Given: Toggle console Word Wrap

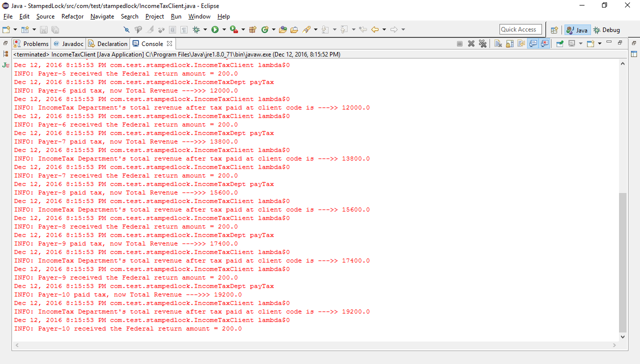Looking at the screenshot, I should click(x=521, y=43).
